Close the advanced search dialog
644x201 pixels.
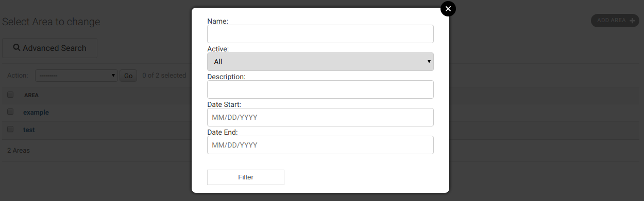(x=448, y=9)
